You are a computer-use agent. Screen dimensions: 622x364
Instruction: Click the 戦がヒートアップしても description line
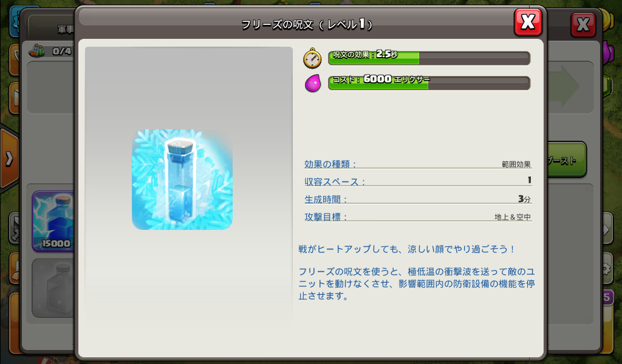[x=406, y=249]
